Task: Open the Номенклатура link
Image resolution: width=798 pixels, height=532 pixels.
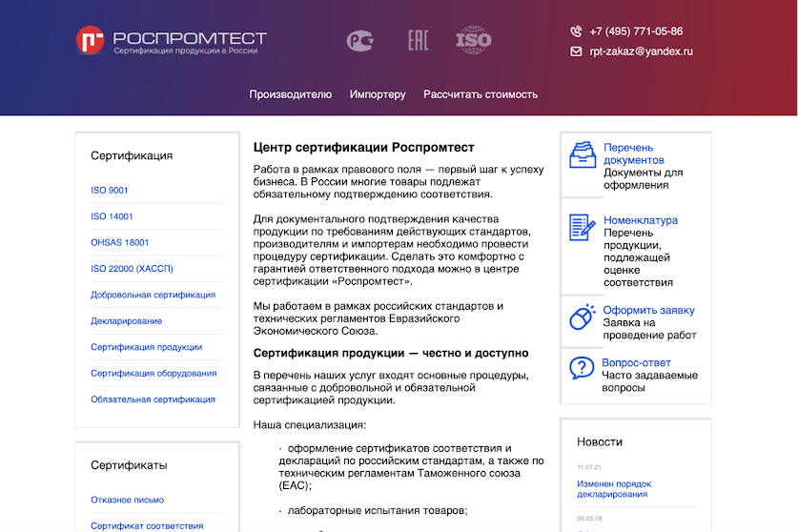Action: coord(641,220)
